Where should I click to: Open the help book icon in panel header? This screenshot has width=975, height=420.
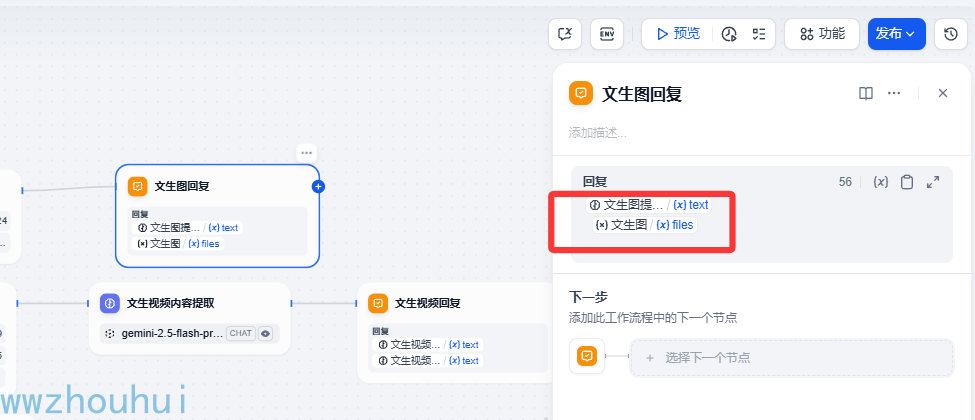(866, 93)
